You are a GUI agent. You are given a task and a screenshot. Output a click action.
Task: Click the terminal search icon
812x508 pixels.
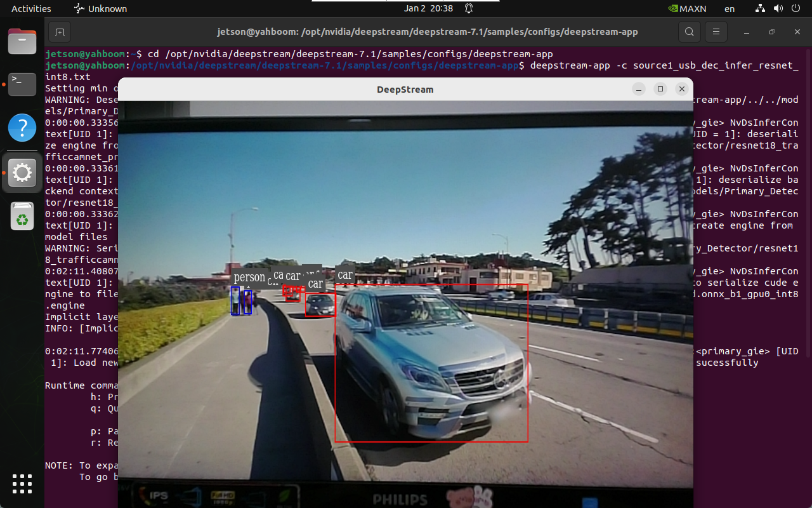[x=689, y=32]
